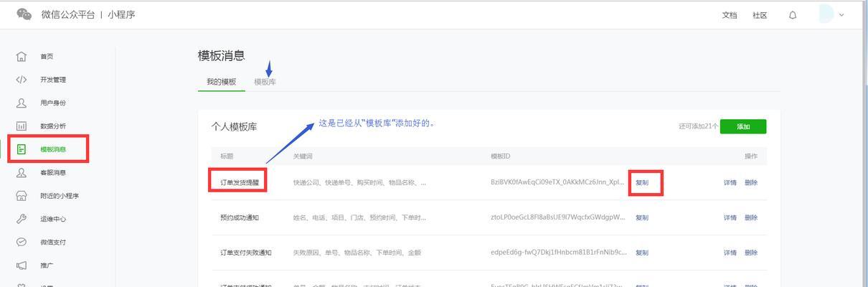
Task: Copy template ID for 订单支付失败通知
Action: click(x=642, y=253)
